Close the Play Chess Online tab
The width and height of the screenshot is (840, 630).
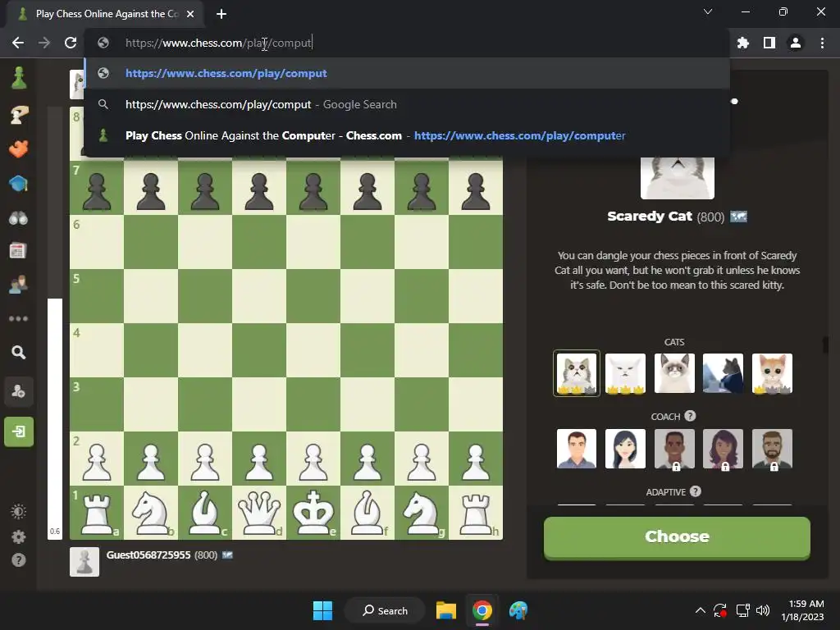(x=190, y=14)
